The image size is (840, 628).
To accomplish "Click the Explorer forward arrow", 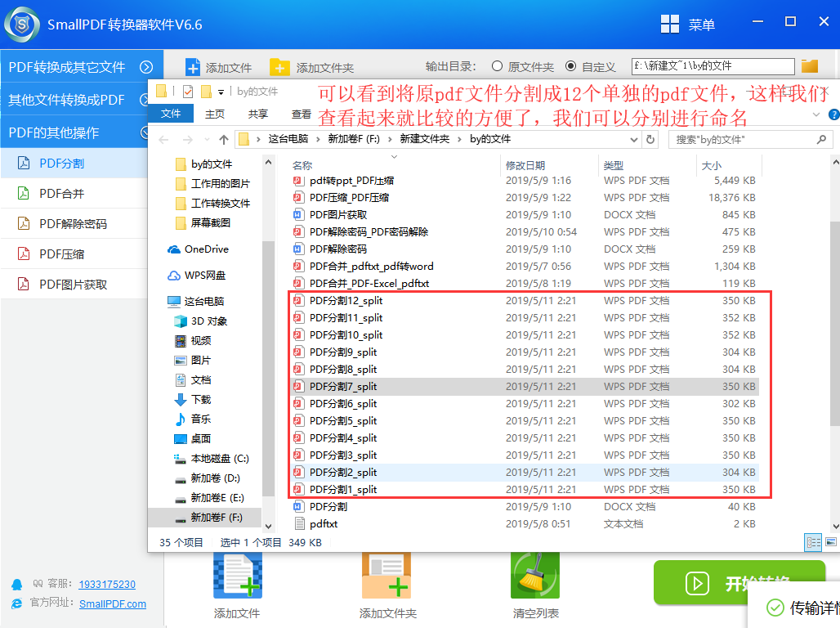I will (187, 140).
